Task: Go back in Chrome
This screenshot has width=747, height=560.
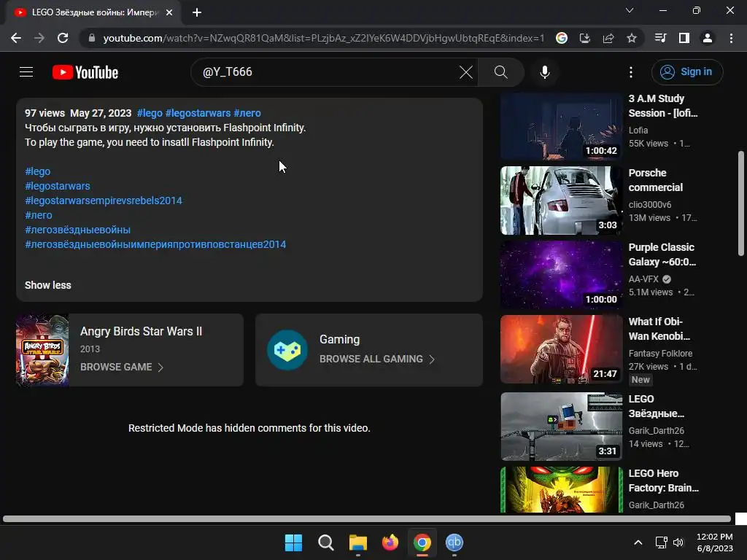Action: tap(16, 38)
